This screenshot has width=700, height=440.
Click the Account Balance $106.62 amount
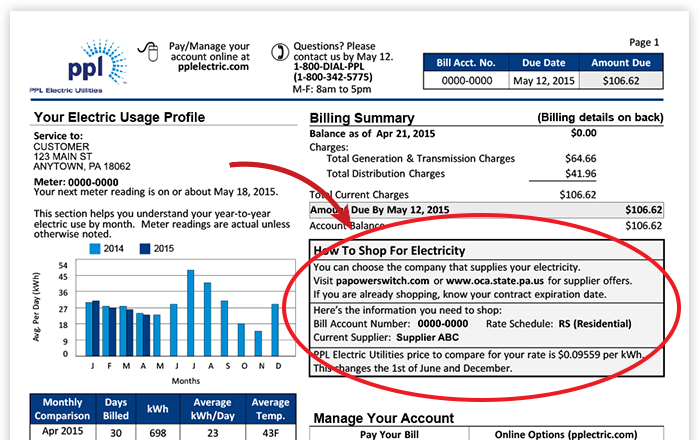pyautogui.click(x=643, y=225)
